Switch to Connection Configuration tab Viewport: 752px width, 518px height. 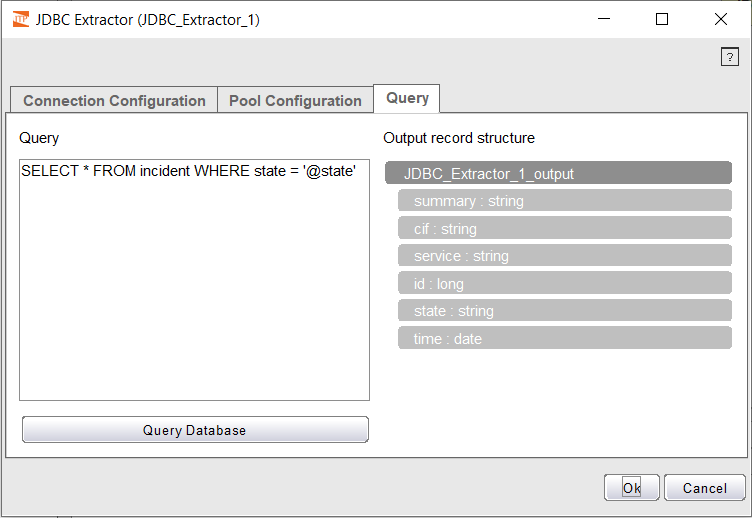point(114,101)
